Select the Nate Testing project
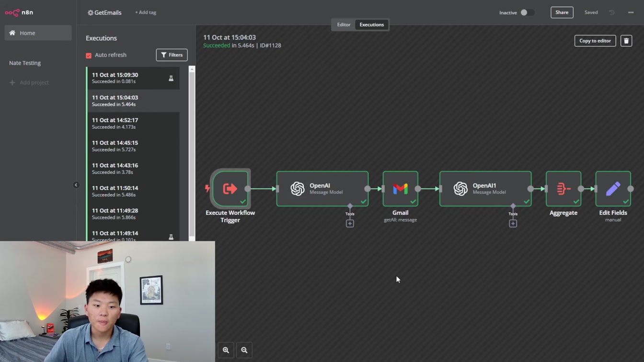Screen dimensions: 644x362 [25, 63]
